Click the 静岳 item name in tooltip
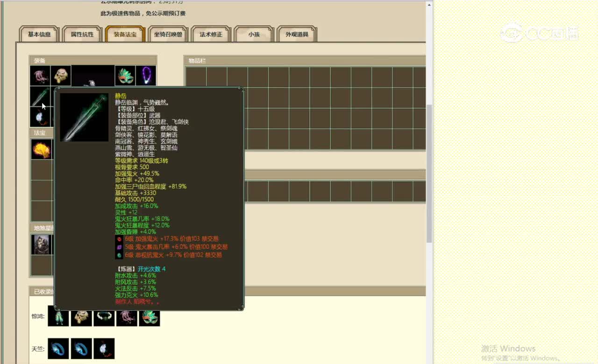This screenshot has width=598, height=364. [121, 96]
